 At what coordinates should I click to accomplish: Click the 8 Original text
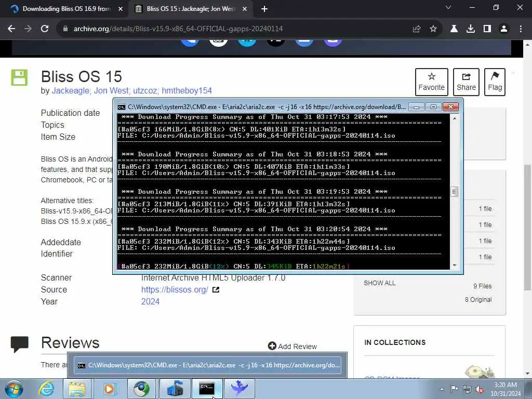pyautogui.click(x=478, y=300)
